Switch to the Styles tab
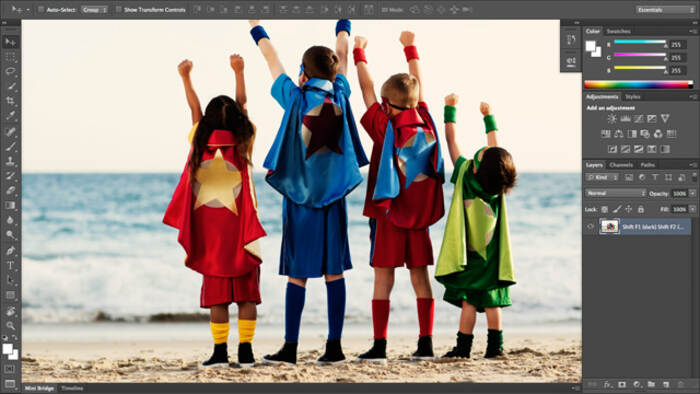The width and height of the screenshot is (700, 394). tap(633, 97)
